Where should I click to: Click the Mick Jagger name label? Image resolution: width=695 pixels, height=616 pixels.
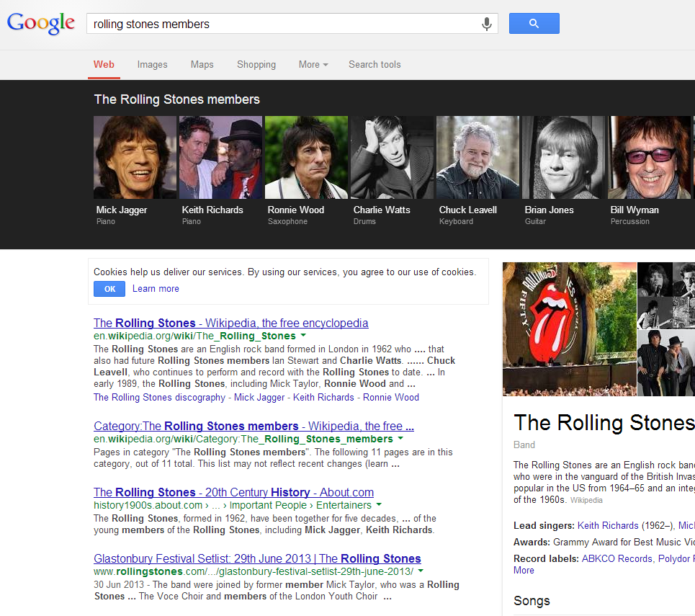point(122,210)
